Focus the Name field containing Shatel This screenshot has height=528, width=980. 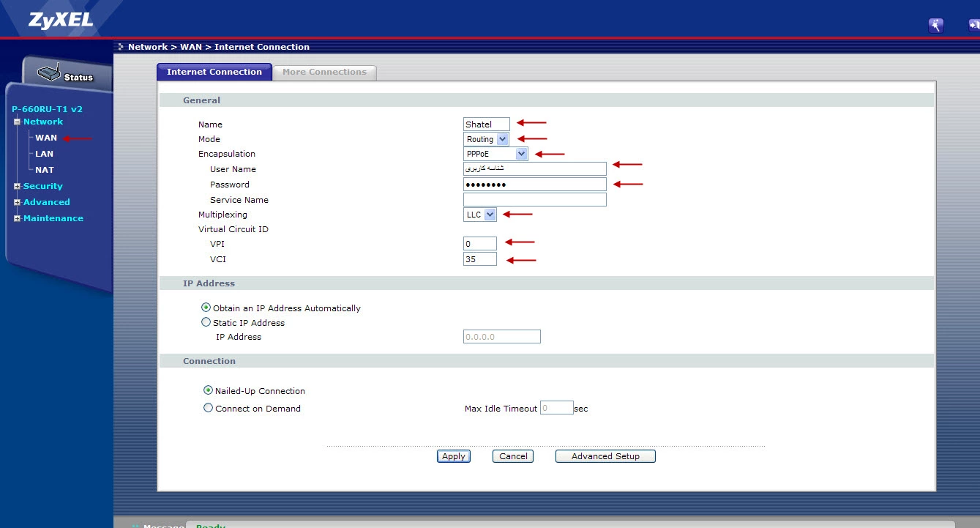point(487,124)
